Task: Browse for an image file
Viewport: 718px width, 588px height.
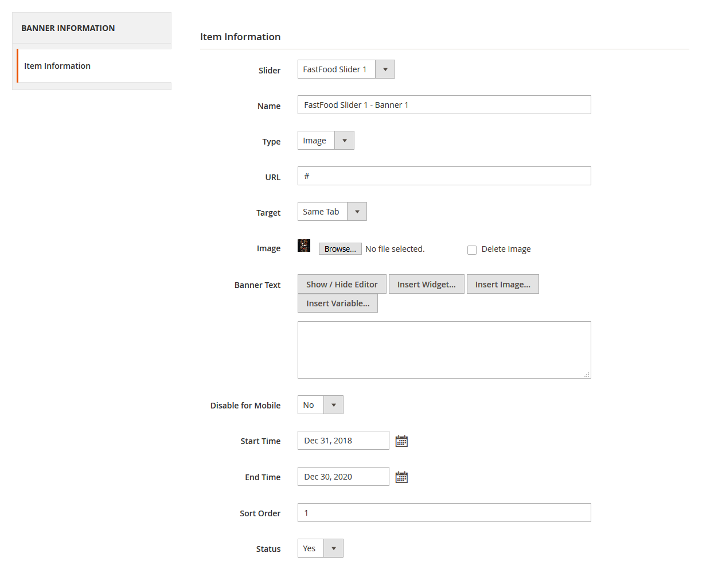Action: [x=340, y=249]
